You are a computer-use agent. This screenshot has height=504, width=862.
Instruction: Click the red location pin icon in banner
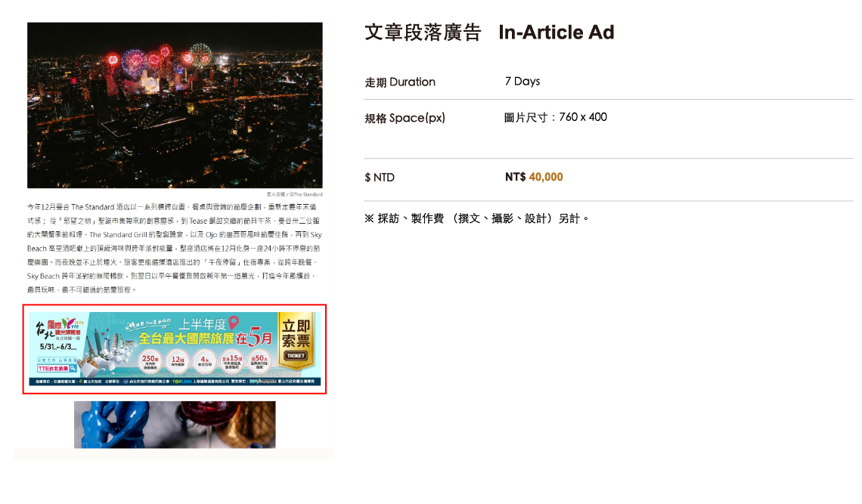coord(234,323)
